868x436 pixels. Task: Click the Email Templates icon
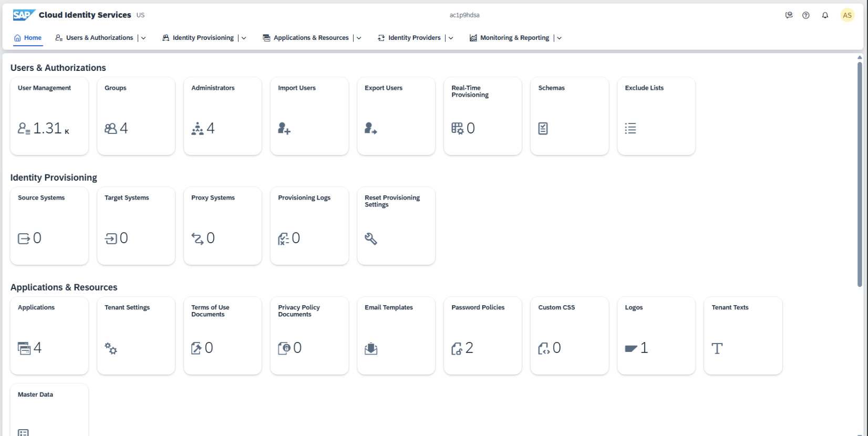[x=371, y=348]
